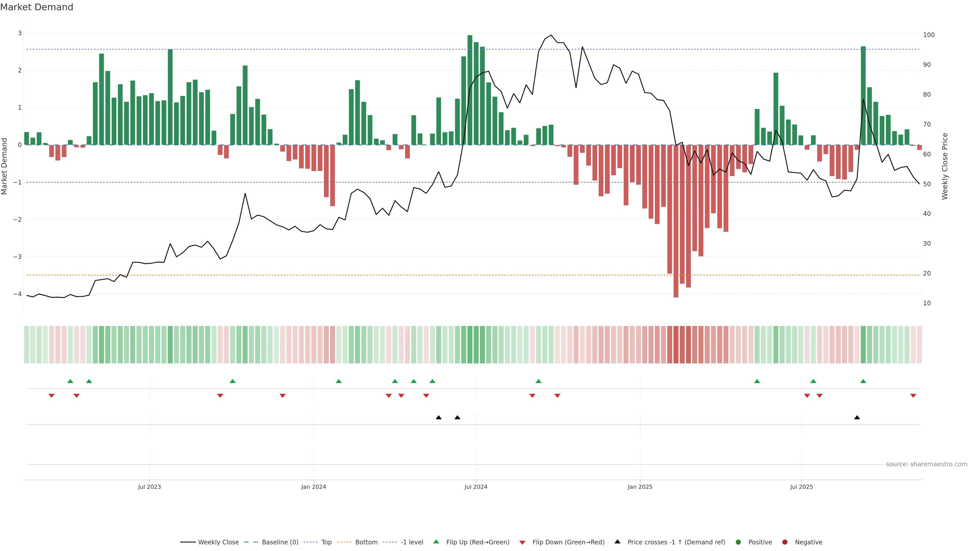Click the Top legend entry

326,542
